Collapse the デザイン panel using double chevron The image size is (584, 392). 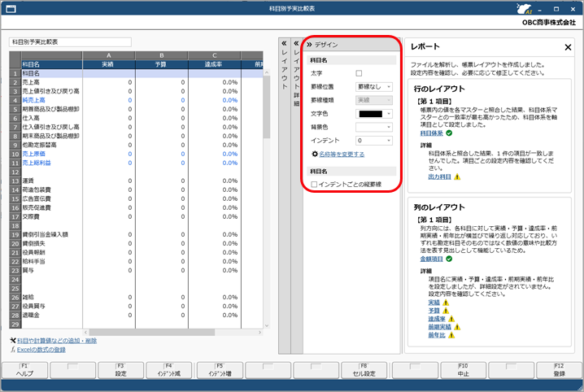pyautogui.click(x=309, y=45)
